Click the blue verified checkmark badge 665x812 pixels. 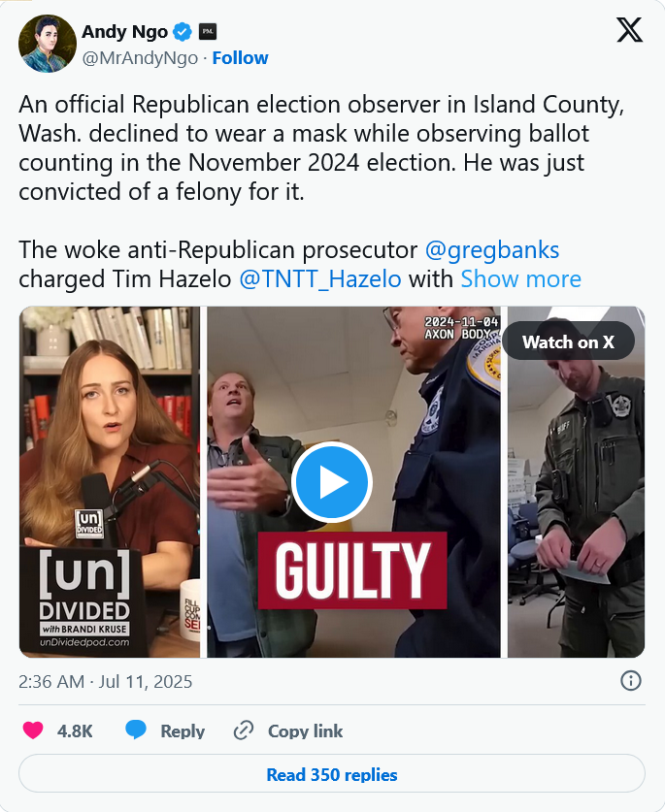coord(182,32)
